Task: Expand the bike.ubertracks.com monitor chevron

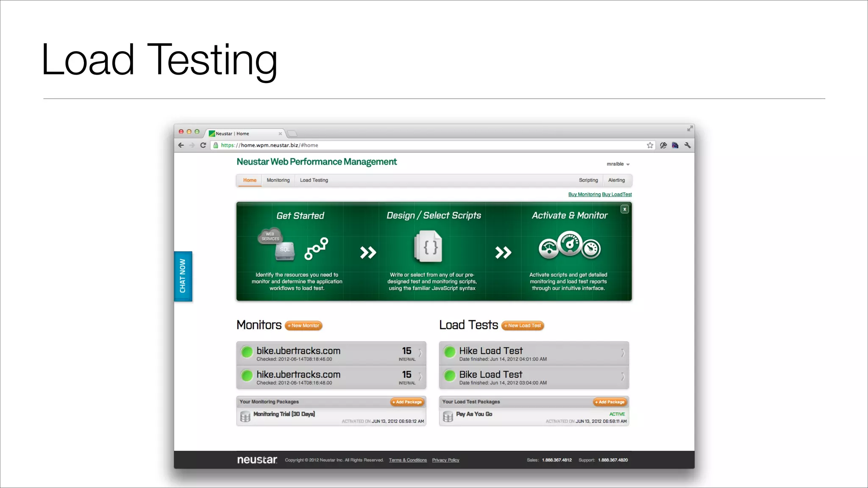Action: click(x=420, y=353)
